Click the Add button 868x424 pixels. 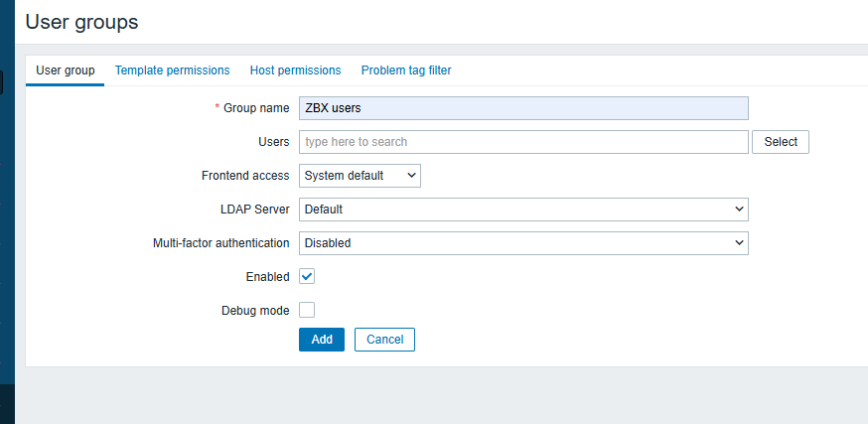[322, 340]
